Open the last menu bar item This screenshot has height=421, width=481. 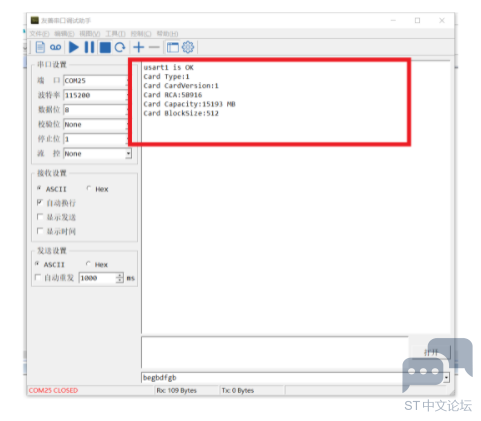coord(167,34)
